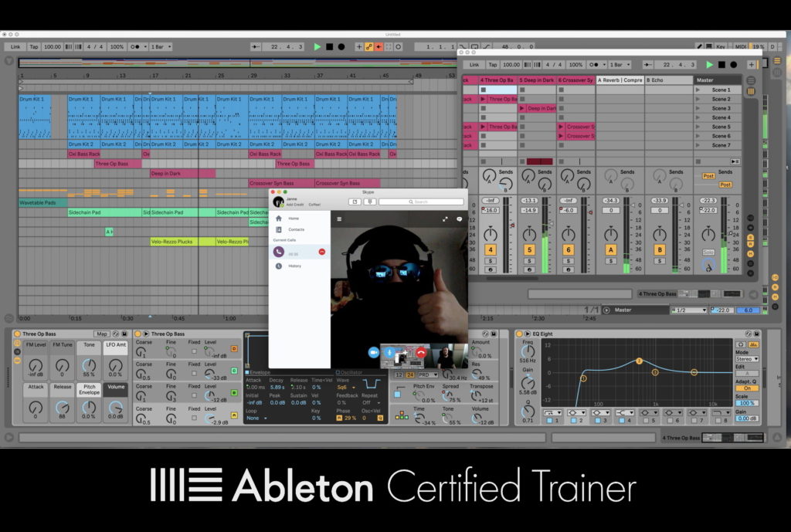Toggle track 6 activator button

click(x=569, y=249)
